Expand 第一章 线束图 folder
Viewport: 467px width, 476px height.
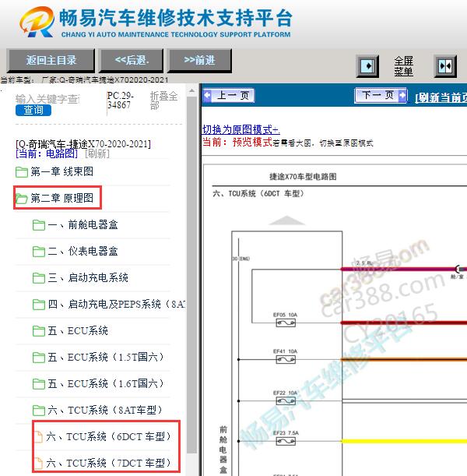coord(61,171)
